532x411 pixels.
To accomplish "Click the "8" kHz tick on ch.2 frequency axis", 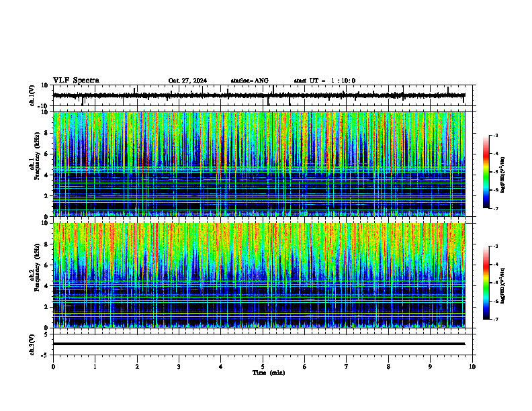I will pyautogui.click(x=46, y=244).
